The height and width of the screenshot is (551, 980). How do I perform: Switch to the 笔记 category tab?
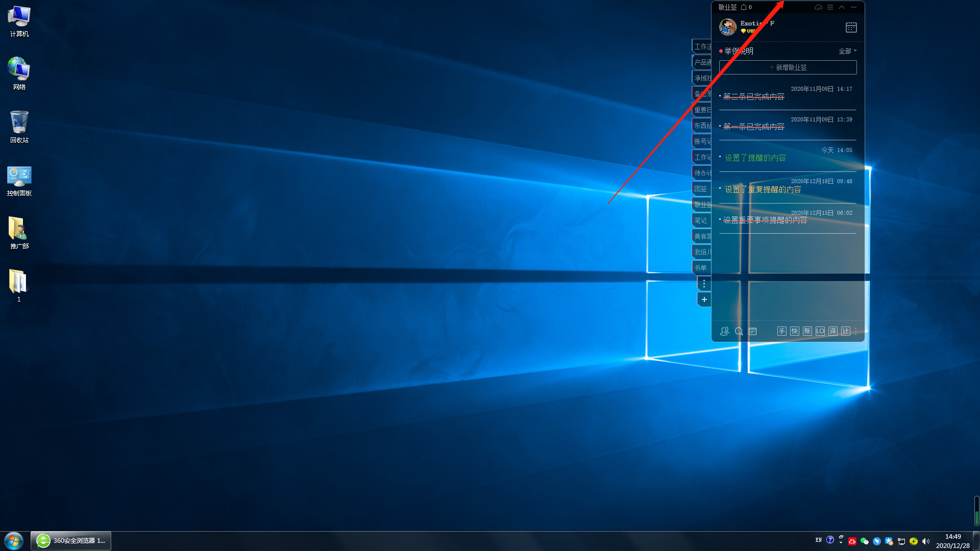click(702, 220)
